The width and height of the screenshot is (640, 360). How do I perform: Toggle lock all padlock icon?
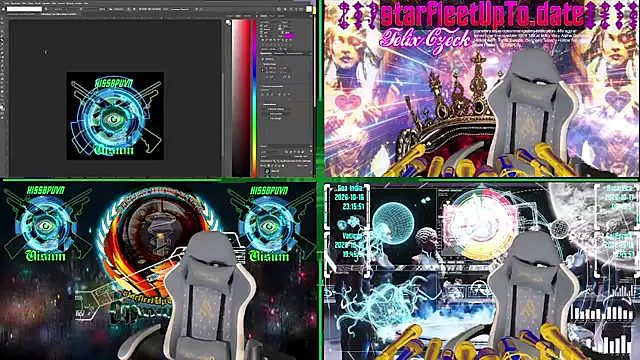(x=283, y=166)
